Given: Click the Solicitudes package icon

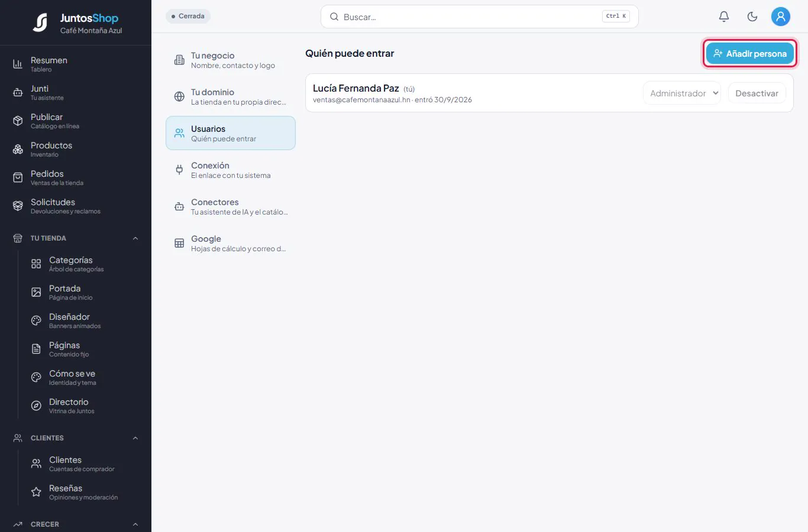Looking at the screenshot, I should coord(18,206).
